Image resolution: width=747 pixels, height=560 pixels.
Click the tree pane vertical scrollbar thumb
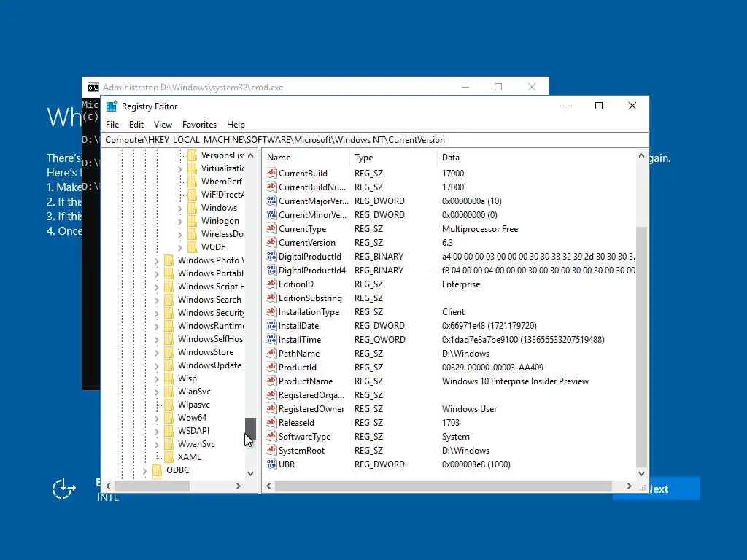tap(250, 429)
